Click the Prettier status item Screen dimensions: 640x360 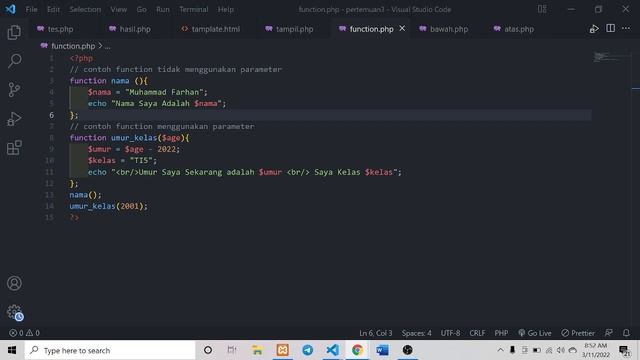point(578,333)
